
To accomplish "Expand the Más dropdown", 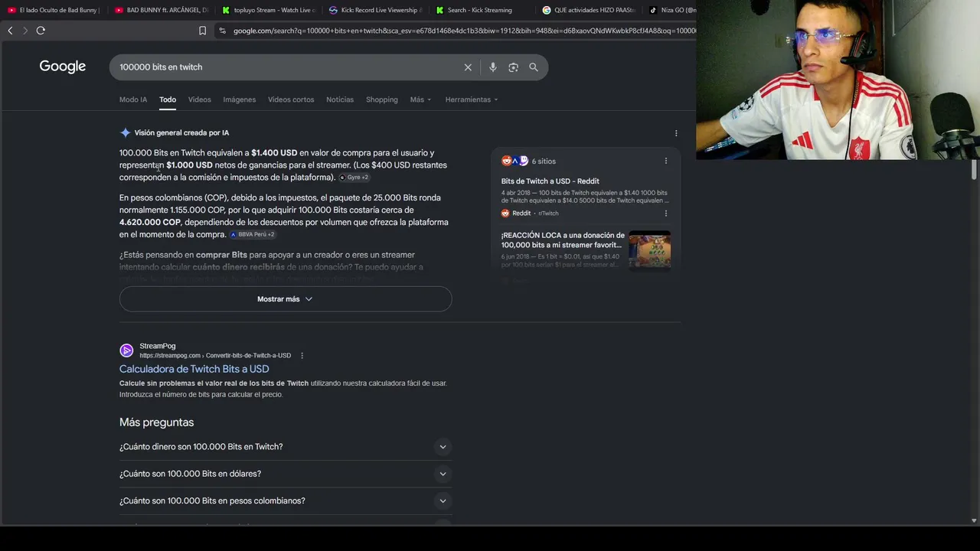I will (420, 99).
